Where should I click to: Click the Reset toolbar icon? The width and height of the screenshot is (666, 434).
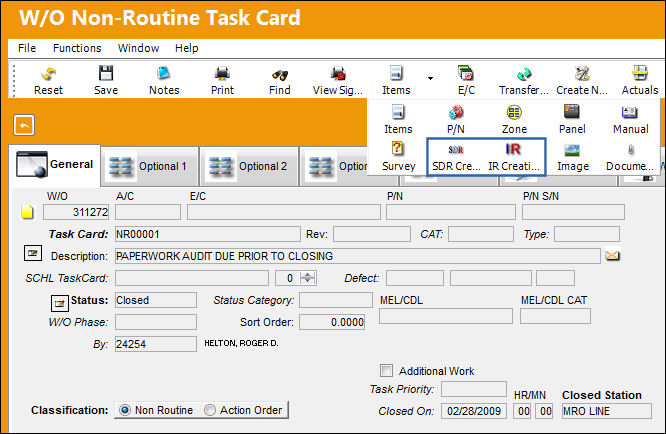[x=48, y=75]
